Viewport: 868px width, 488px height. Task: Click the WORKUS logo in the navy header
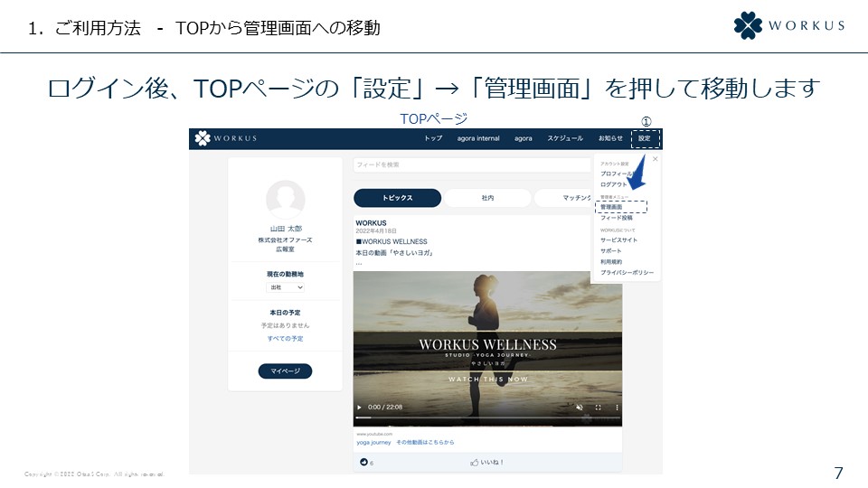coord(225,138)
